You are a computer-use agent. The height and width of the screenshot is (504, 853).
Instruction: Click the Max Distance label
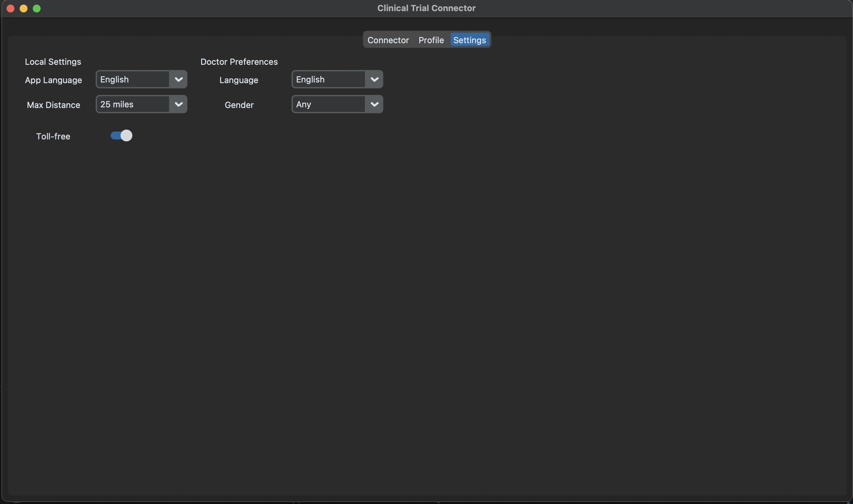[53, 105]
